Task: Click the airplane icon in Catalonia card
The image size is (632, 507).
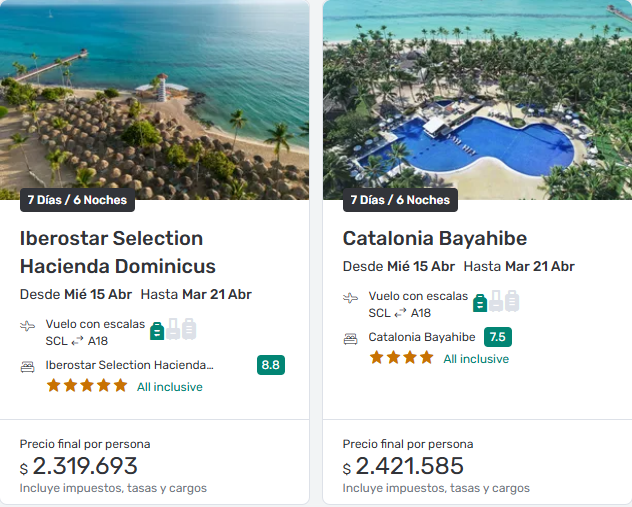Action: click(x=350, y=298)
